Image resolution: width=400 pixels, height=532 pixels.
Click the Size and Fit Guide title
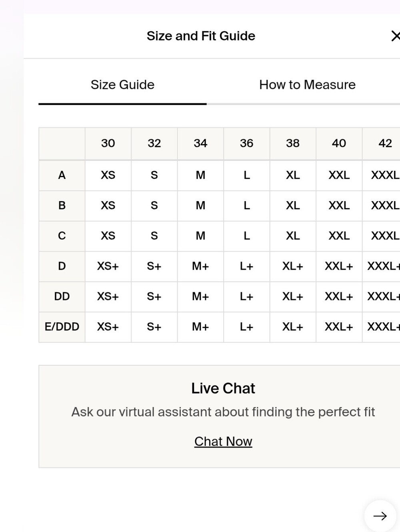201,36
